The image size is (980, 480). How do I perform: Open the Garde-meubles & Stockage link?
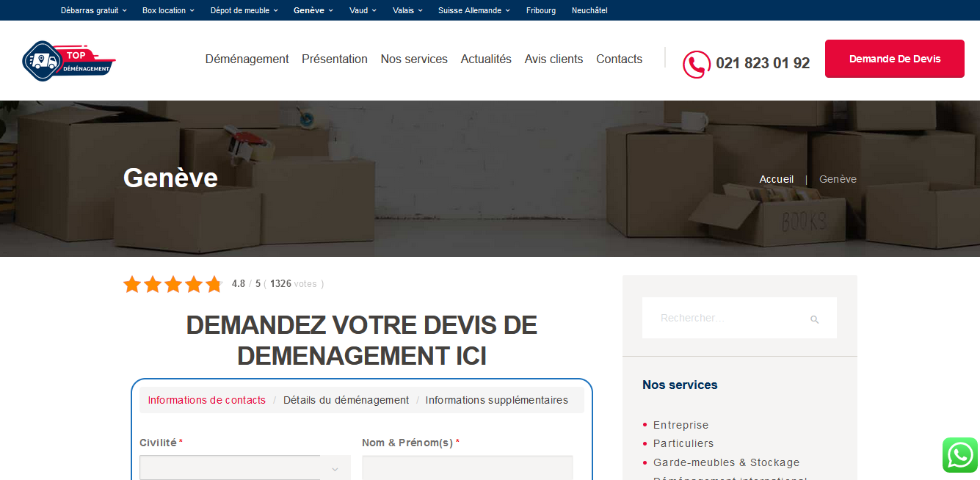[x=726, y=462]
